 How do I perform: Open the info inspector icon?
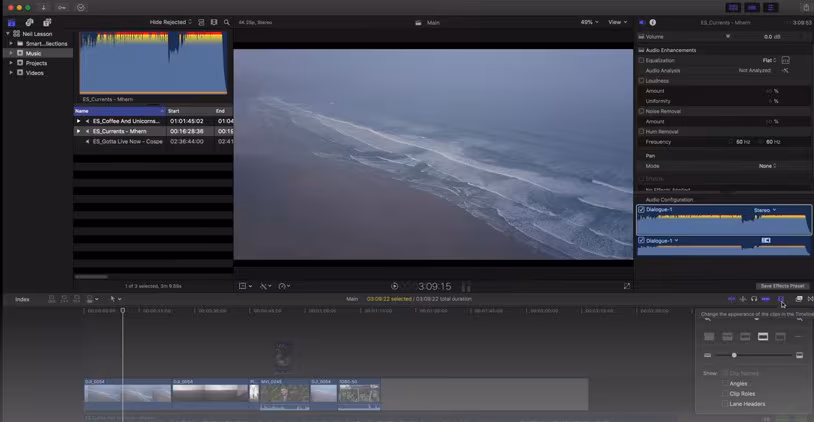click(653, 22)
